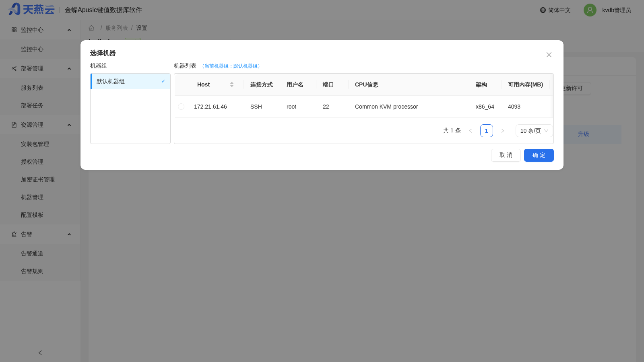Open 部署任务 in sidebar
Screen dimensions: 644x362
pos(32,105)
